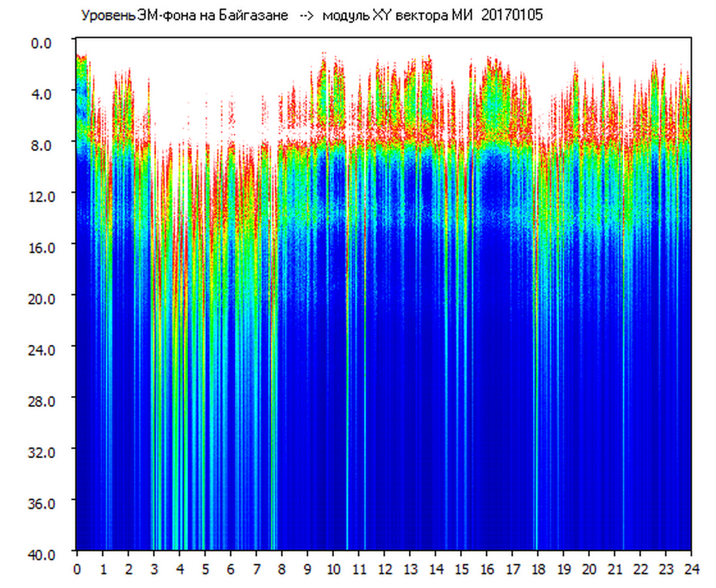
Task: Click the hour 6 tick label
Action: 231,568
